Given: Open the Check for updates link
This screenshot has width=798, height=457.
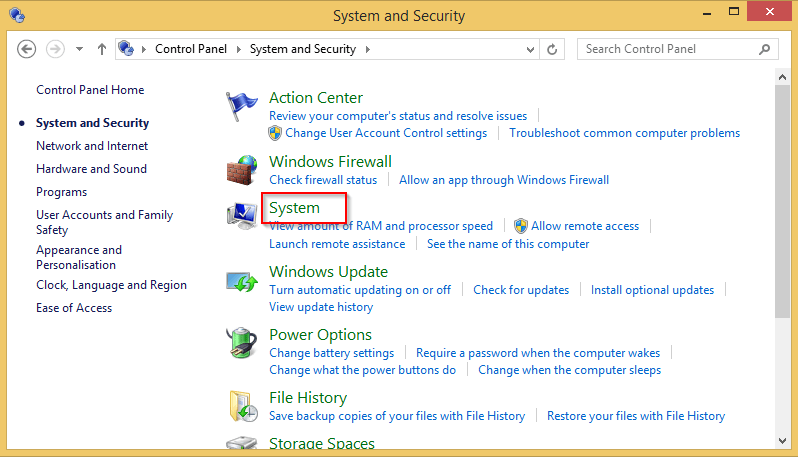Looking at the screenshot, I should click(x=521, y=290).
